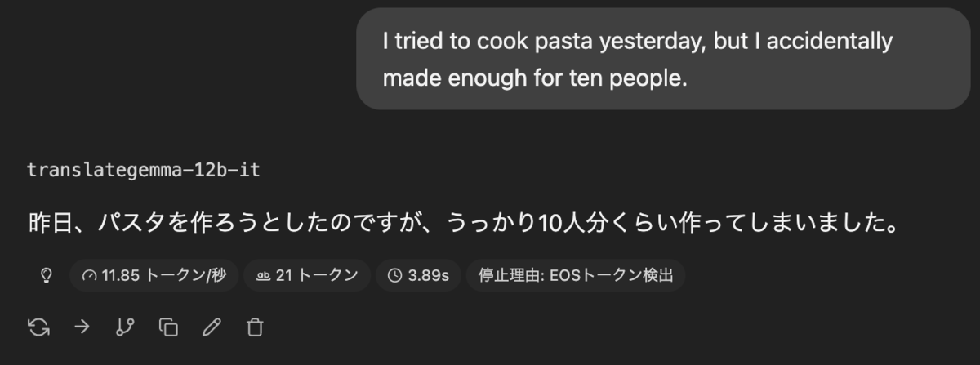The image size is (980, 365).
Task: Click the translategemma-12b-it model label
Action: (144, 171)
